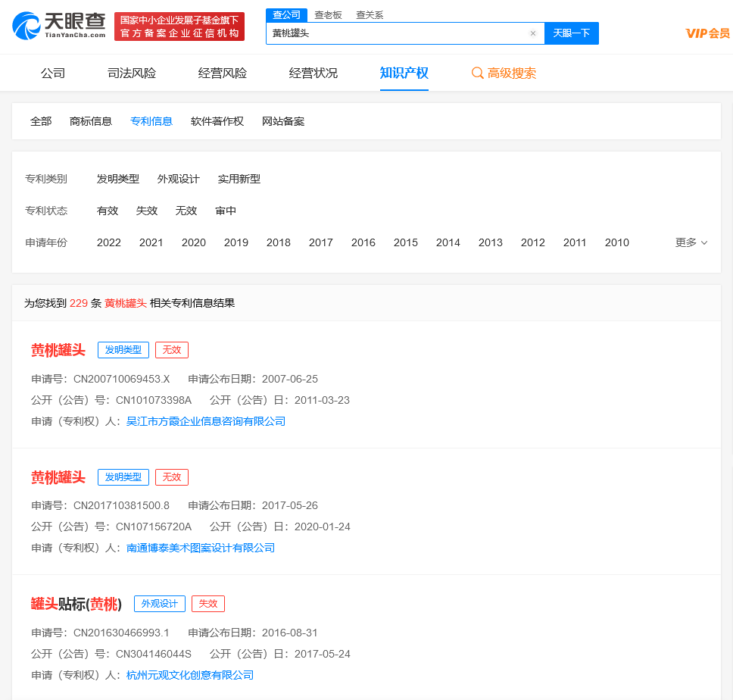This screenshot has width=733, height=700.
Task: Select the 软件著作权 sub-tab
Action: pyautogui.click(x=217, y=121)
